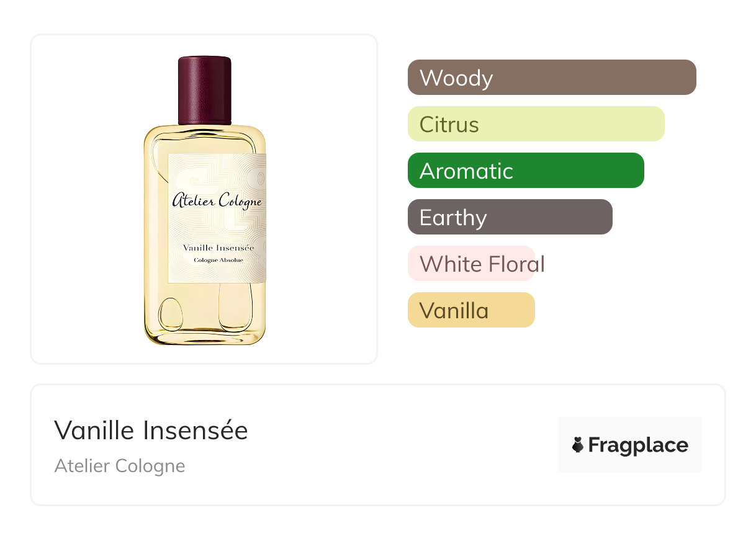This screenshot has height=536, width=756.
Task: Select the pink White Floral accord bar
Action: click(471, 264)
